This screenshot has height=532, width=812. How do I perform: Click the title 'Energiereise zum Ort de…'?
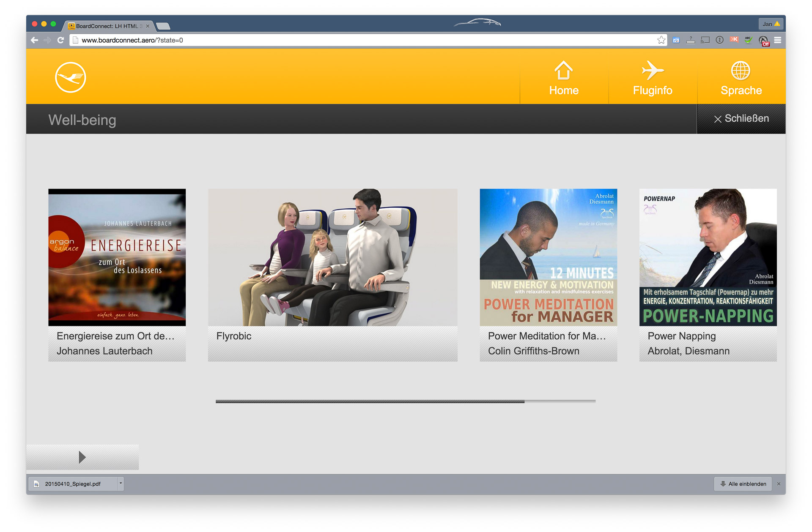[x=115, y=336]
